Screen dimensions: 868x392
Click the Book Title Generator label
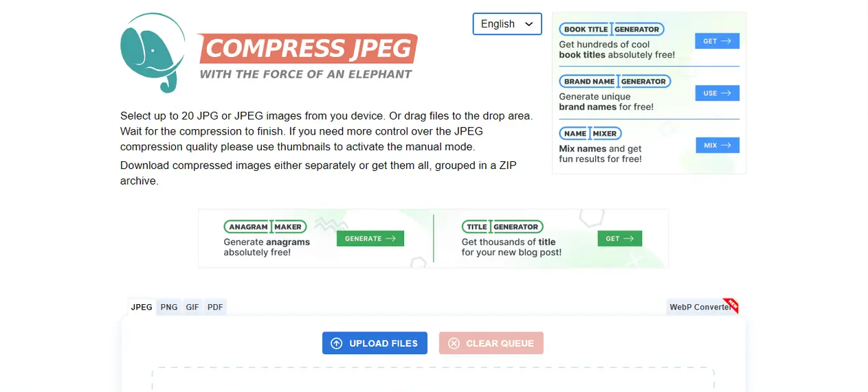[612, 30]
